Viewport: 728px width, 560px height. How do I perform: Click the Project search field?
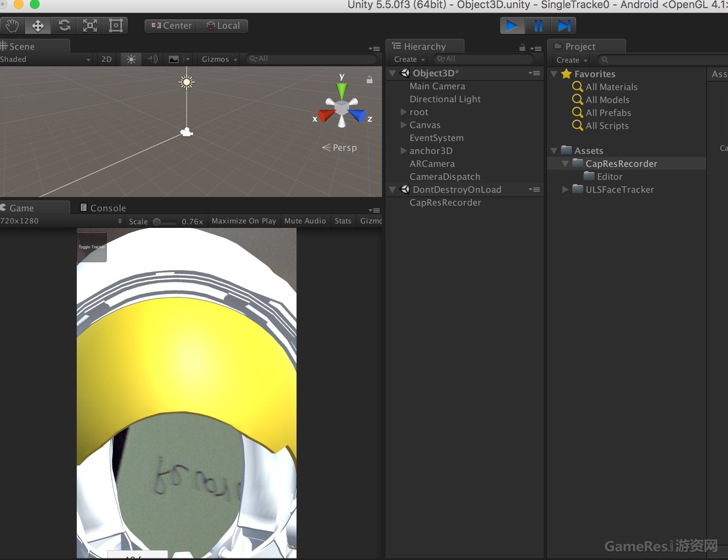coord(663,60)
